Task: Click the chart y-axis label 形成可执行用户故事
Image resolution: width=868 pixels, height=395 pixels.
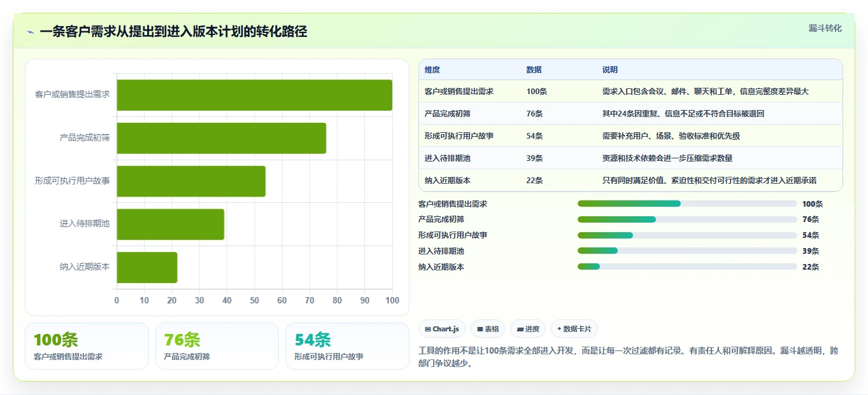Action: (x=72, y=181)
